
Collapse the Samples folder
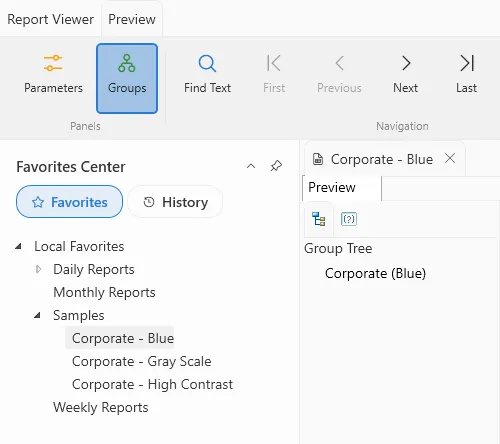point(37,315)
